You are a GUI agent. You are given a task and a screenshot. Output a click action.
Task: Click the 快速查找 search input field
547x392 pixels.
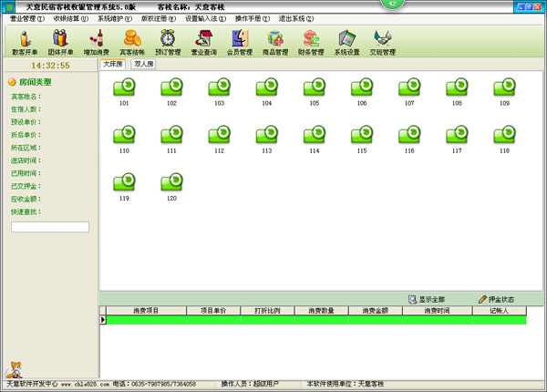(49, 227)
